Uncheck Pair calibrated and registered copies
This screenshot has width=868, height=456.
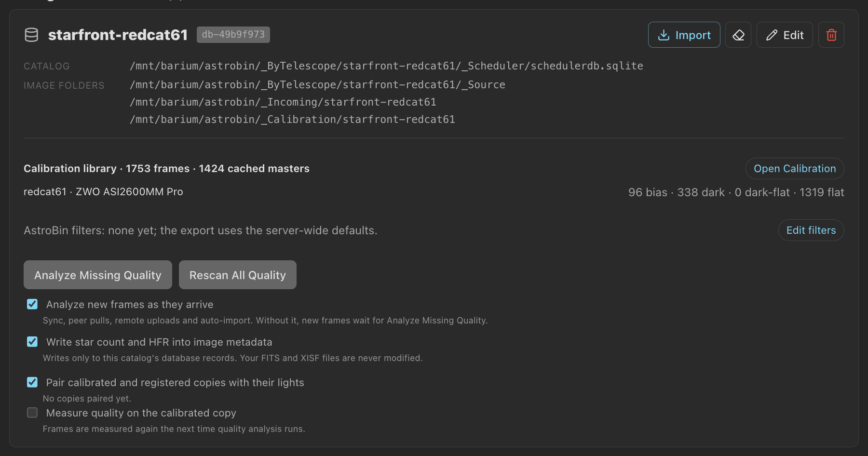[32, 382]
